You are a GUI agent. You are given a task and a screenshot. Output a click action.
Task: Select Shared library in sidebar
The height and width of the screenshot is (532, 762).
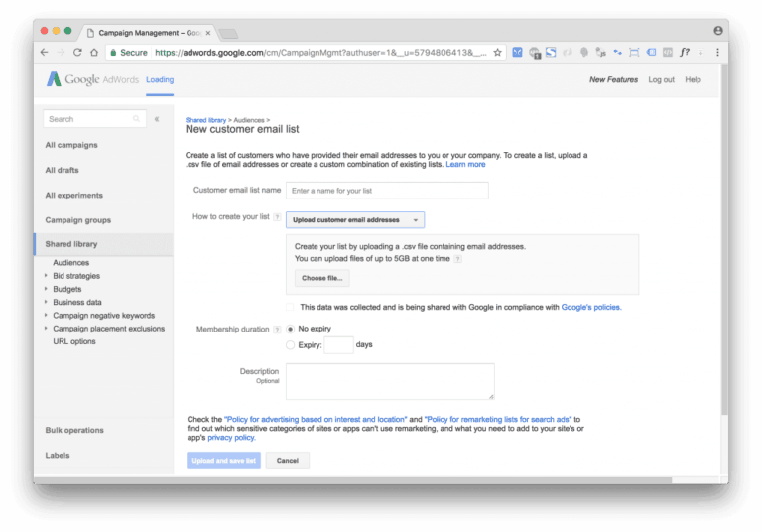coord(103,244)
